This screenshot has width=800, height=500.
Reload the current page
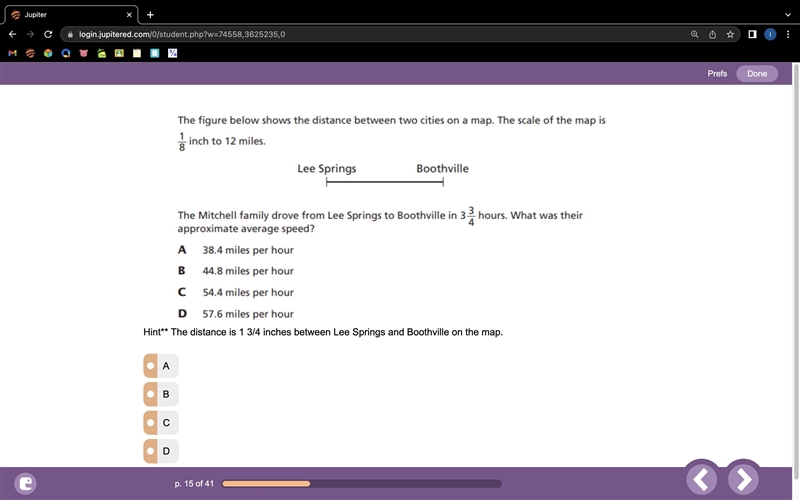(x=48, y=34)
